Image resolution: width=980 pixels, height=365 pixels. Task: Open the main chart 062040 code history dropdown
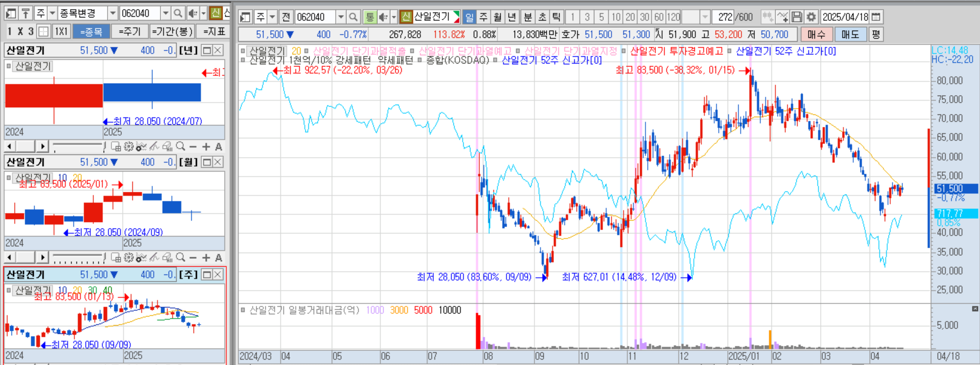pyautogui.click(x=340, y=17)
